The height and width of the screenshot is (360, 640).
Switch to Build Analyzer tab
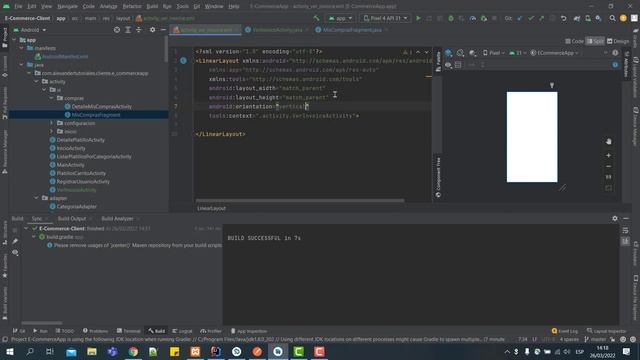click(118, 219)
